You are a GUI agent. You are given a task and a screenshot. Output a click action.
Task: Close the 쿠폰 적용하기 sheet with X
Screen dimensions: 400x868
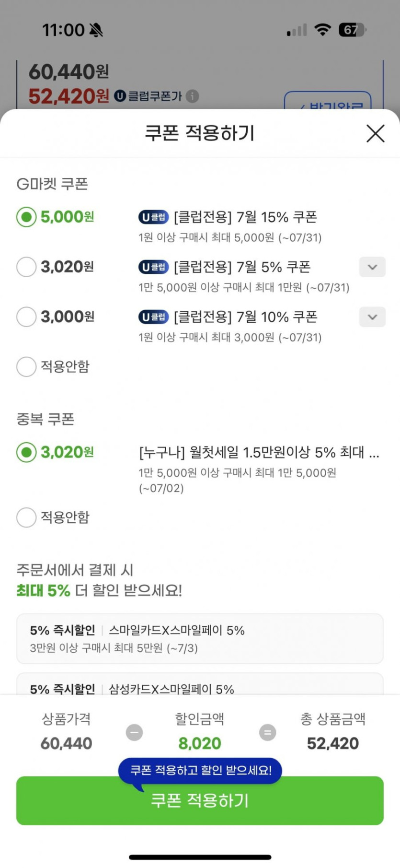tap(375, 133)
